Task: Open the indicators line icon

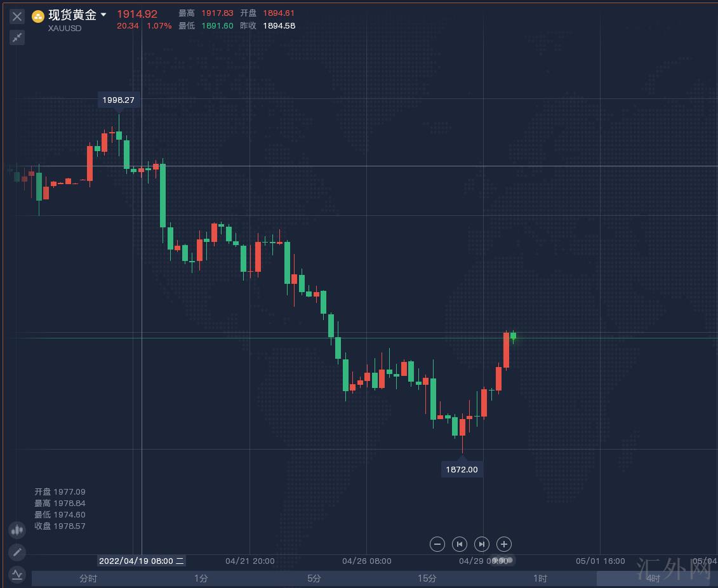Action: (x=17, y=575)
